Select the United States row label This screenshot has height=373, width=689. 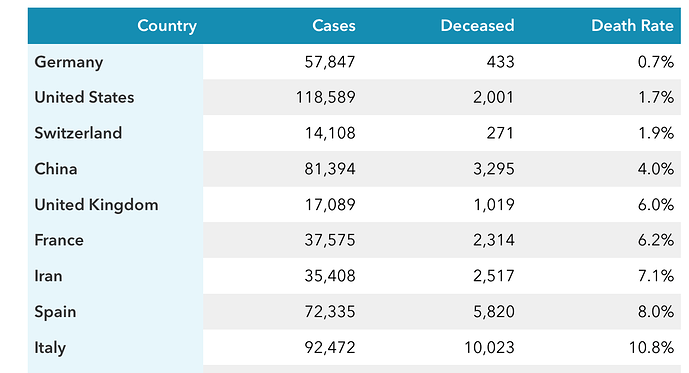[x=84, y=97]
